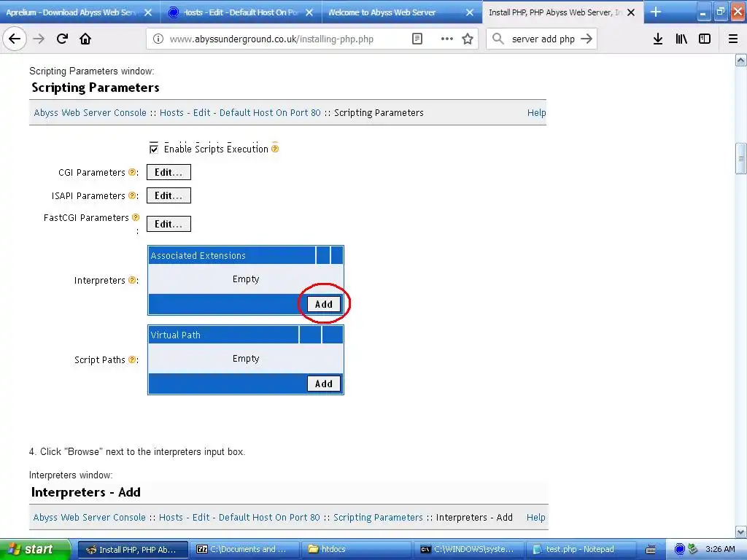Toggle reader view in the address bar

[417, 39]
